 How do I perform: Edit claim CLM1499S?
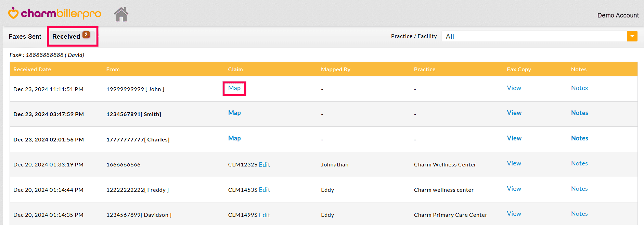coord(265,215)
